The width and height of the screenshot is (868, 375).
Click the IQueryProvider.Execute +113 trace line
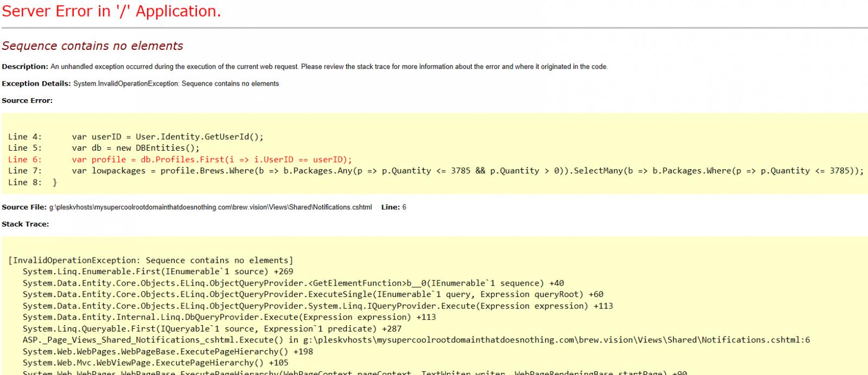click(x=318, y=306)
